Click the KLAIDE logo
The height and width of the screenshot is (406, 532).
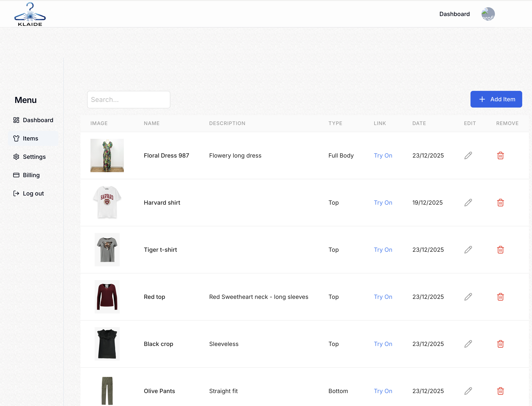pyautogui.click(x=30, y=14)
